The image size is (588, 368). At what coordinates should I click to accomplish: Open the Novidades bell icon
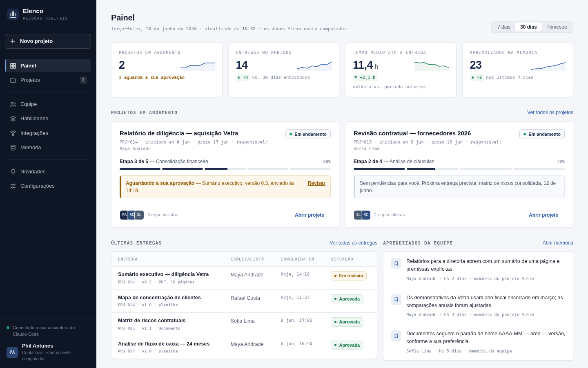coord(13,172)
